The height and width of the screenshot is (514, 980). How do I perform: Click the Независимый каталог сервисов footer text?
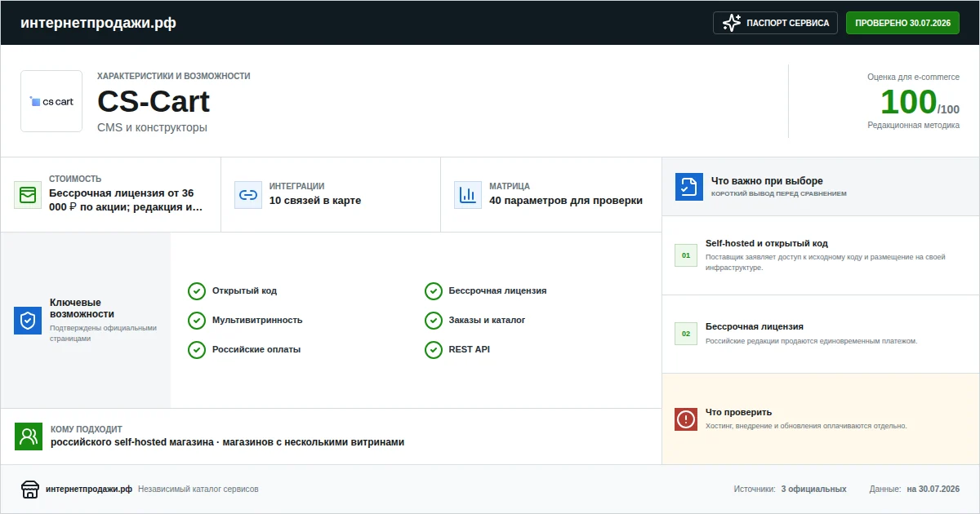198,489
